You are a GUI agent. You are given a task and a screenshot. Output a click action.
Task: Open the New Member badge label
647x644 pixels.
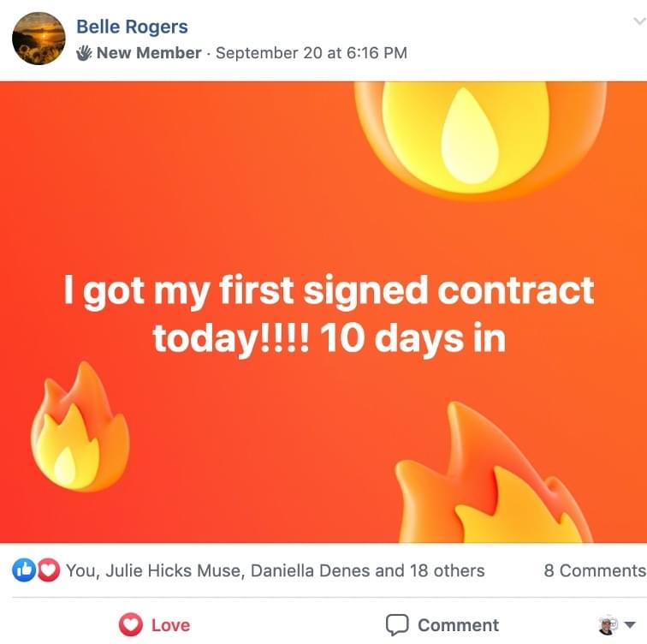point(149,53)
